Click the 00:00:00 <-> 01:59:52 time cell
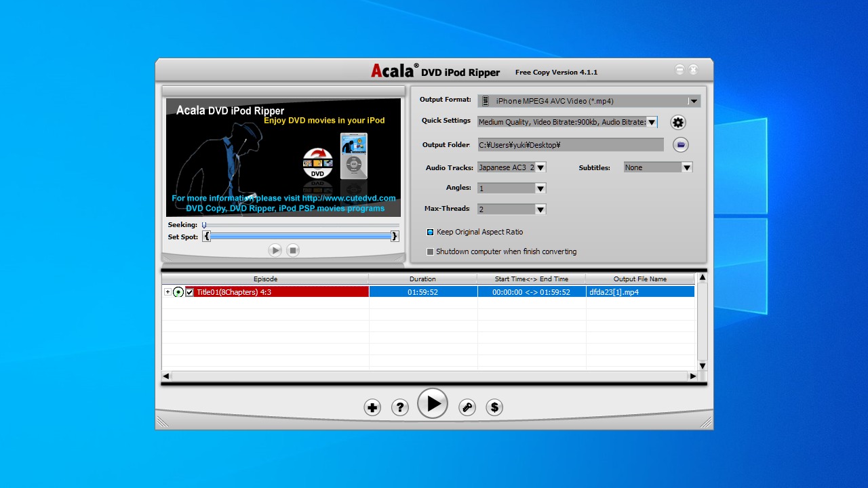This screenshot has height=488, width=868. click(x=532, y=292)
